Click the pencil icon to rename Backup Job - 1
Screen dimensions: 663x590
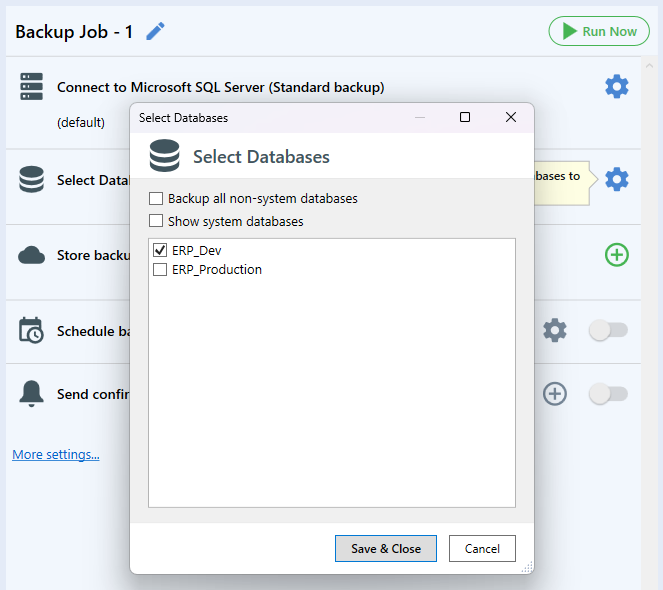[x=155, y=31]
